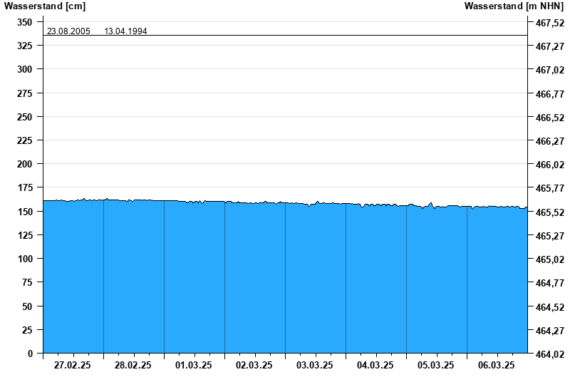Click the 466,02 tick on the right axis
This screenshot has width=570, height=392.
point(549,165)
